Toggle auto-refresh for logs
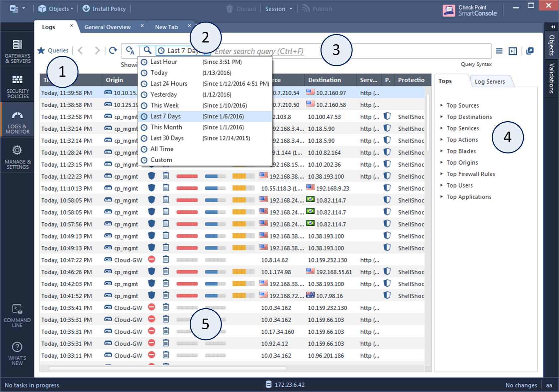 (x=131, y=50)
